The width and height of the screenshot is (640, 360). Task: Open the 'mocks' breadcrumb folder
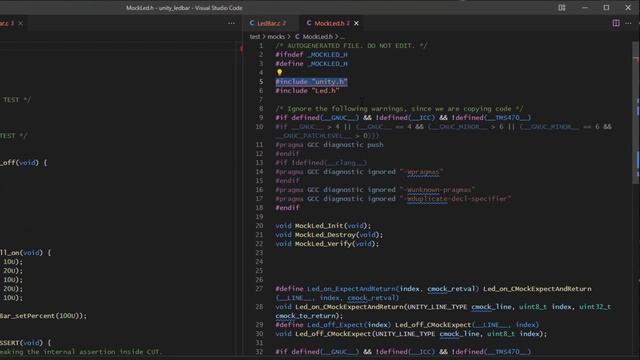pyautogui.click(x=276, y=37)
